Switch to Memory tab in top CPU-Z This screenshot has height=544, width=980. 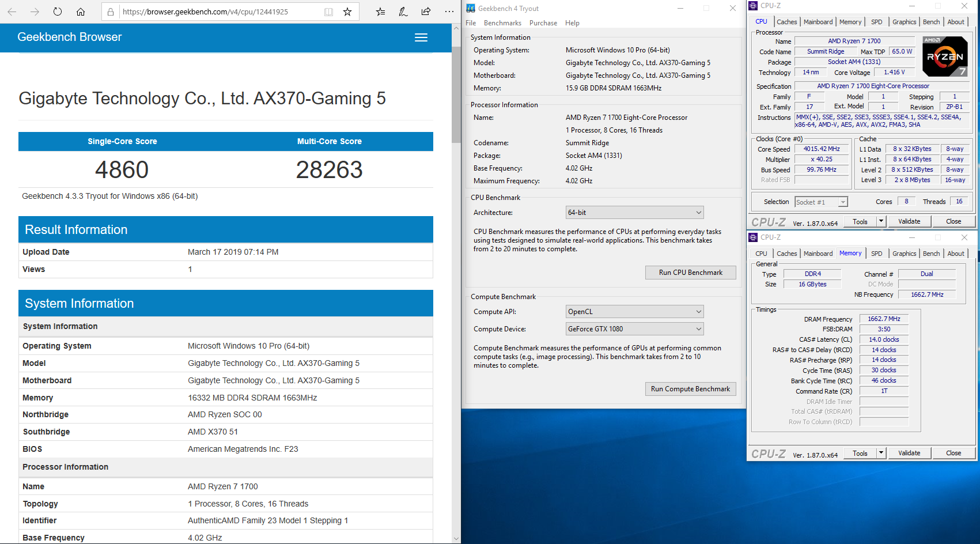tap(850, 22)
